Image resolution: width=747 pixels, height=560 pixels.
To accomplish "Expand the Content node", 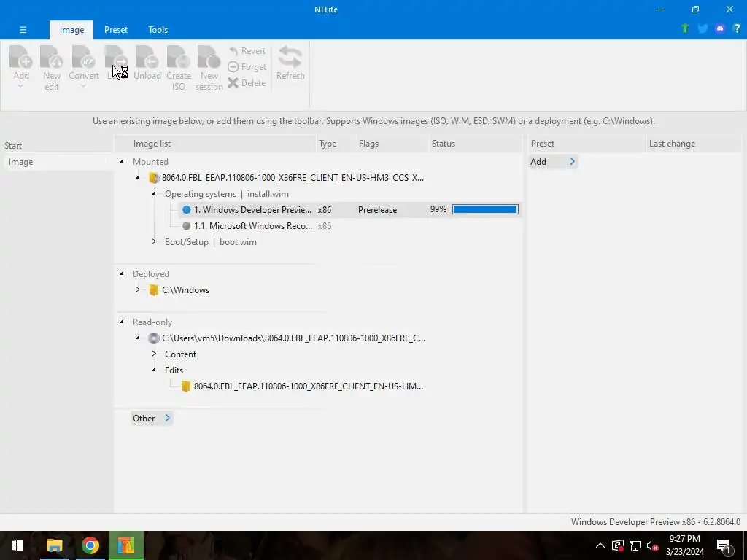I will point(153,354).
